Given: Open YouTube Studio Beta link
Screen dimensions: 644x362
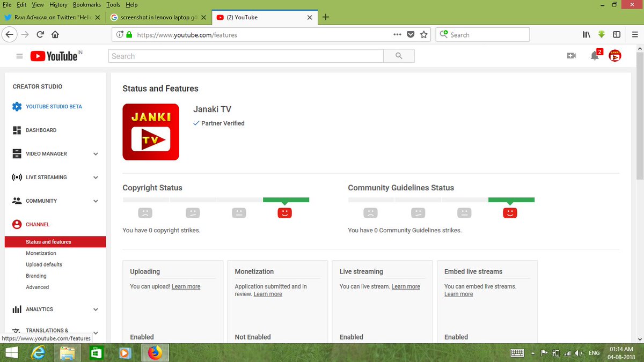Looking at the screenshot, I should pyautogui.click(x=54, y=106).
